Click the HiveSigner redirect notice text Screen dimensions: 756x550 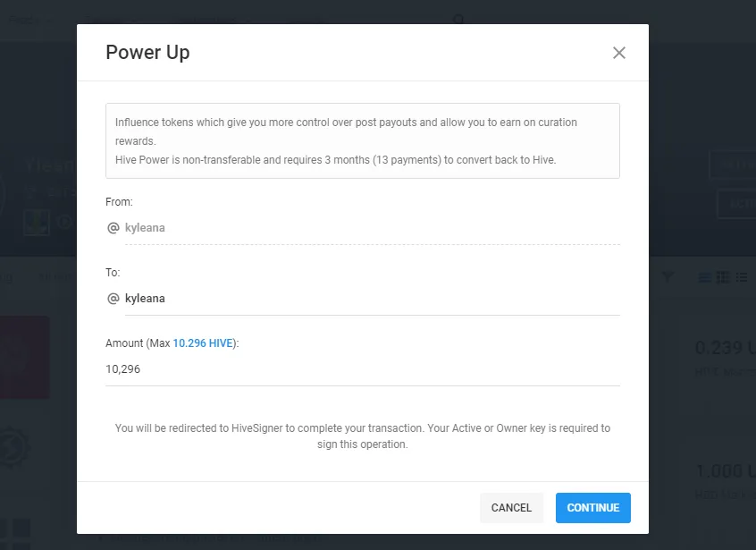click(362, 436)
